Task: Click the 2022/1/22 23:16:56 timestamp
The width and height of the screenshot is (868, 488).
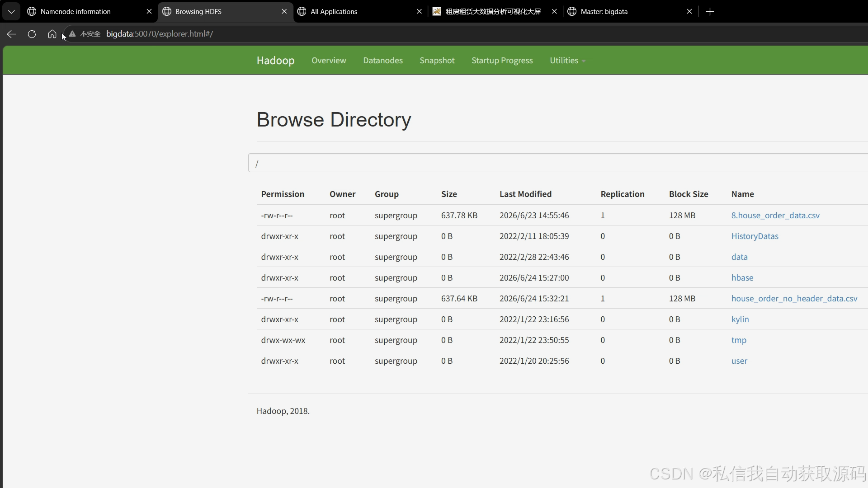Action: pos(534,319)
